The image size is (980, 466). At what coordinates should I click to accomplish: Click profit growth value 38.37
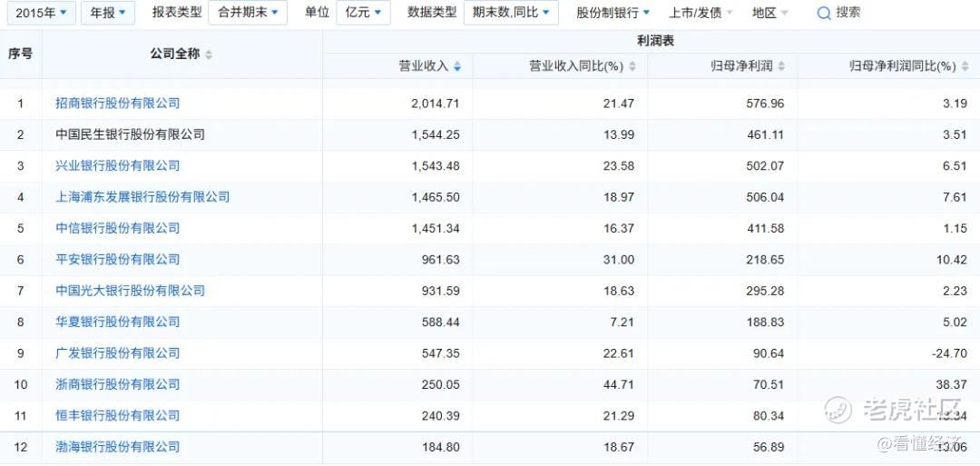pos(951,384)
